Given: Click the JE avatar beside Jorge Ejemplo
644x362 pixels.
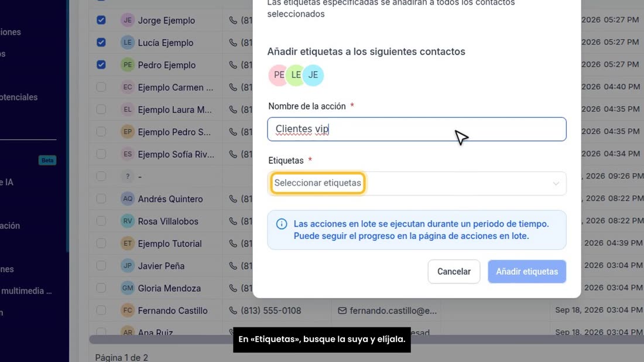Looking at the screenshot, I should (128, 20).
